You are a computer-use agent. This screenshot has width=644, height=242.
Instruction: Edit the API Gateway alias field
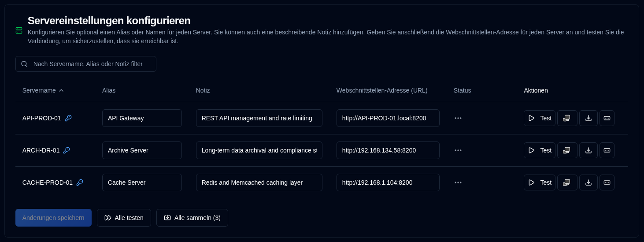[x=142, y=118]
